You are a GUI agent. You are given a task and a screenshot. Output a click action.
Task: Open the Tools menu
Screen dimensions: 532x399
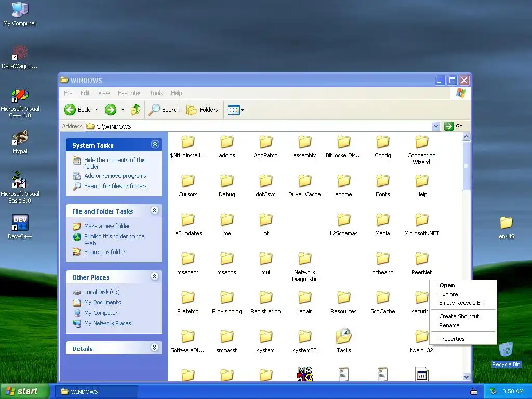tap(156, 93)
